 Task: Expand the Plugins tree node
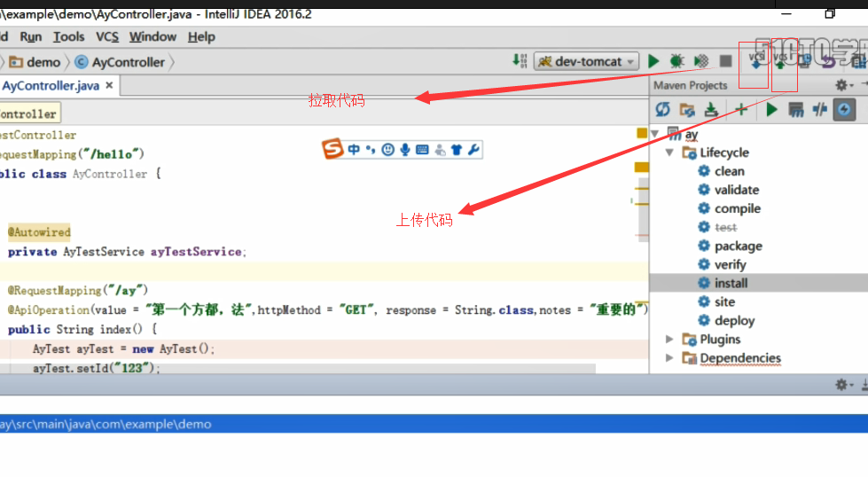tap(669, 339)
